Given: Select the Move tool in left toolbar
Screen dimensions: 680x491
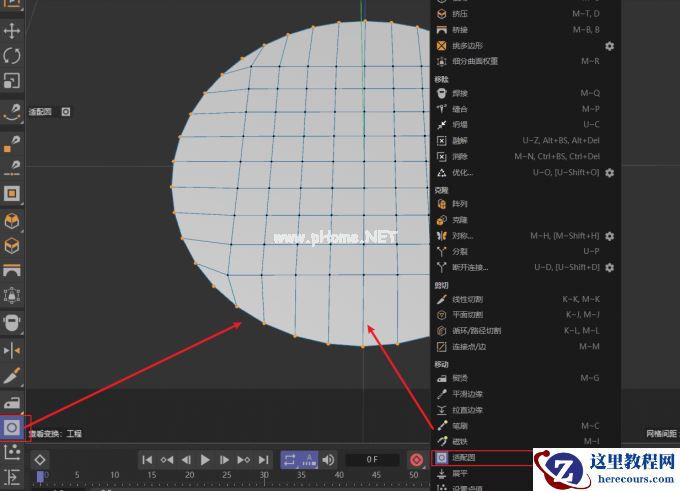Looking at the screenshot, I should click(x=12, y=31).
